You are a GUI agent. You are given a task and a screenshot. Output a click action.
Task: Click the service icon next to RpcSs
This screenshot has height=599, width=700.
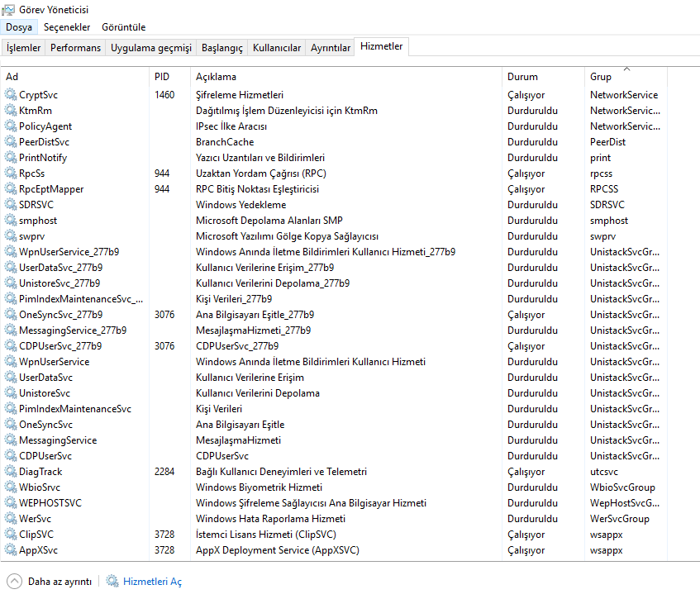[11, 174]
